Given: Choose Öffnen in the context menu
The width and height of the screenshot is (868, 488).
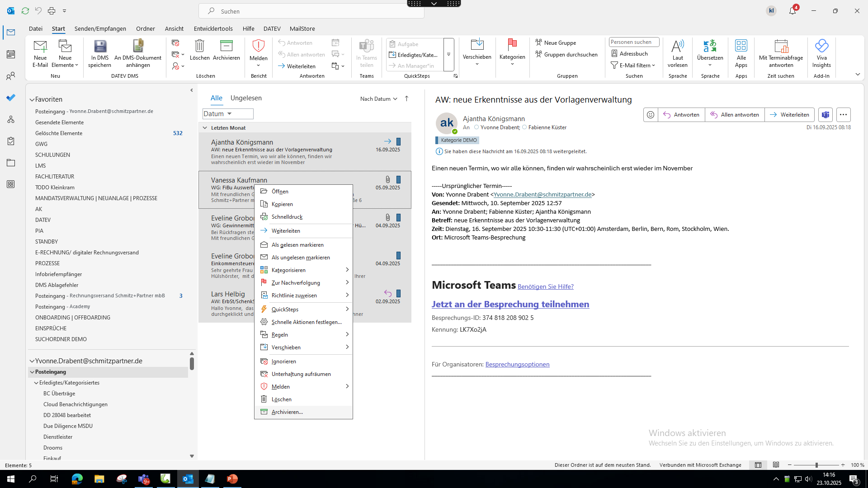Looking at the screenshot, I should click(x=303, y=192).
